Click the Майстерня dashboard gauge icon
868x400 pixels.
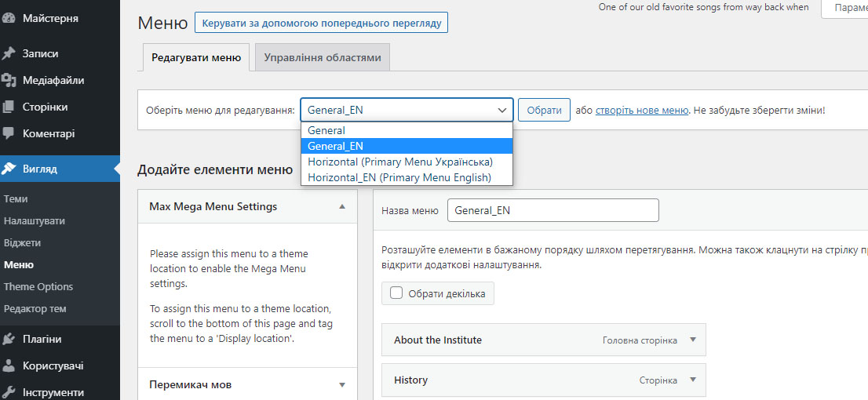tap(9, 18)
